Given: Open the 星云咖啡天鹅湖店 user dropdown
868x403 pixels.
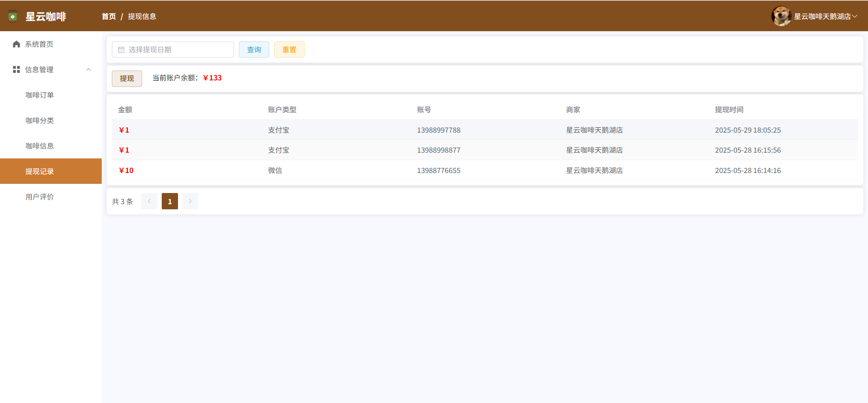Looking at the screenshot, I should [825, 16].
